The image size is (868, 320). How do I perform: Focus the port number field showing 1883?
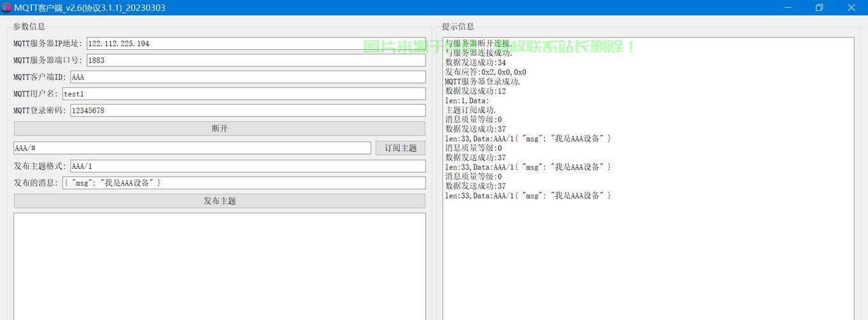(x=256, y=60)
